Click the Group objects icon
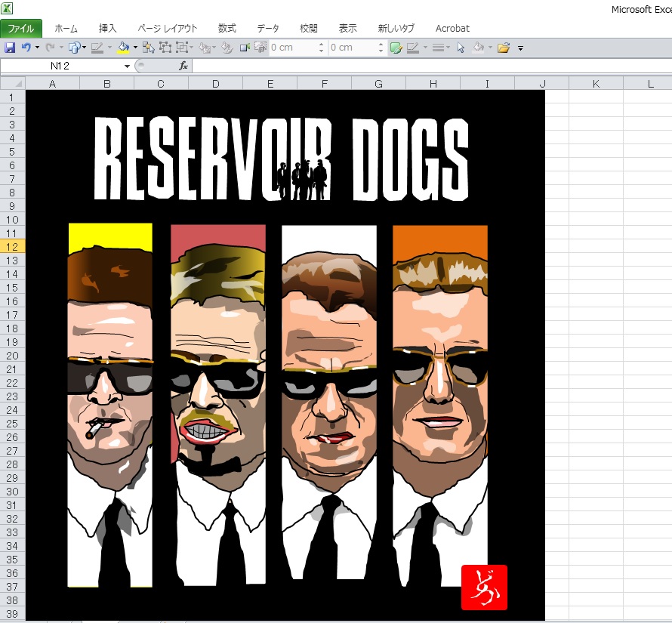 tap(165, 48)
